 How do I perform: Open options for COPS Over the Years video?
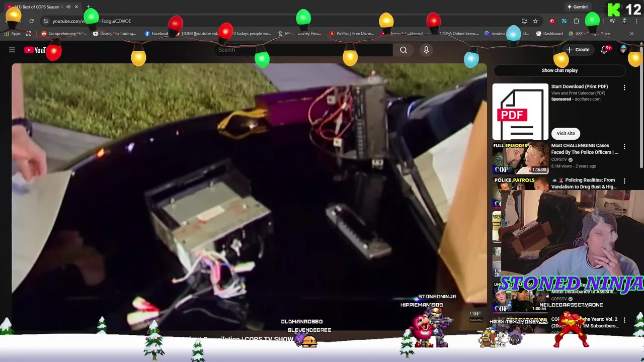coord(624,320)
